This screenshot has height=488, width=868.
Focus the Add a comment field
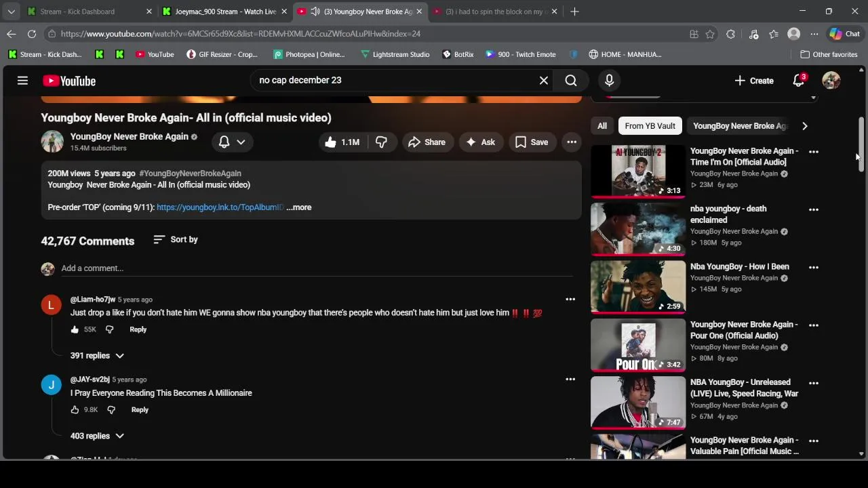[x=317, y=268]
